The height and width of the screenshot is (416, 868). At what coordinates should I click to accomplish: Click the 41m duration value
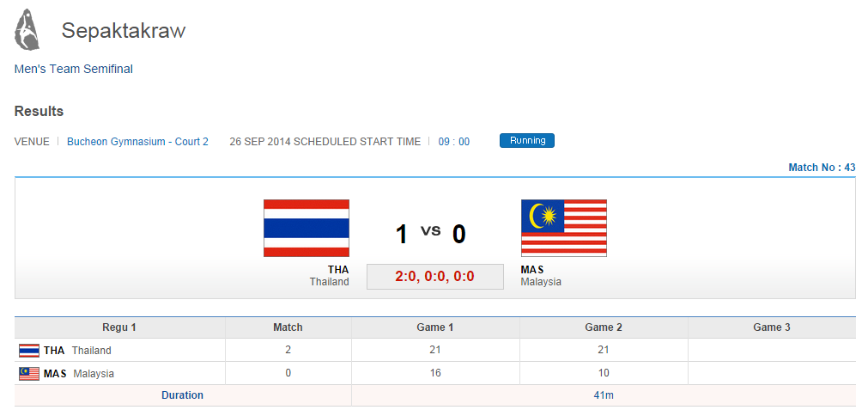[603, 395]
